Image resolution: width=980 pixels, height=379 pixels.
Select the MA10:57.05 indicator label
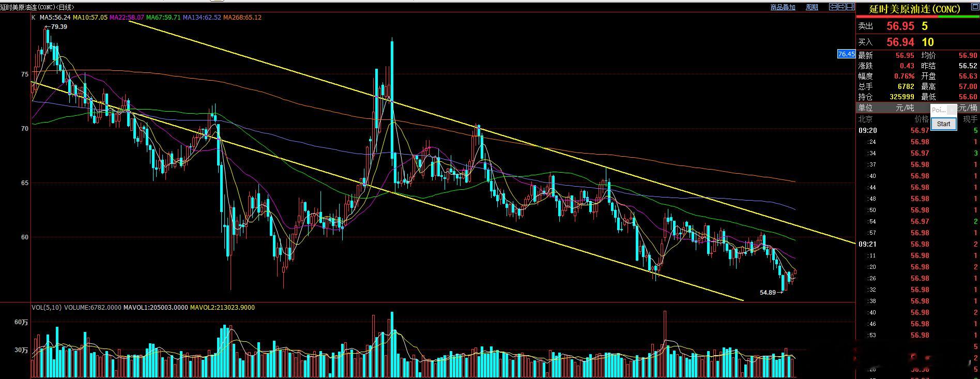90,17
